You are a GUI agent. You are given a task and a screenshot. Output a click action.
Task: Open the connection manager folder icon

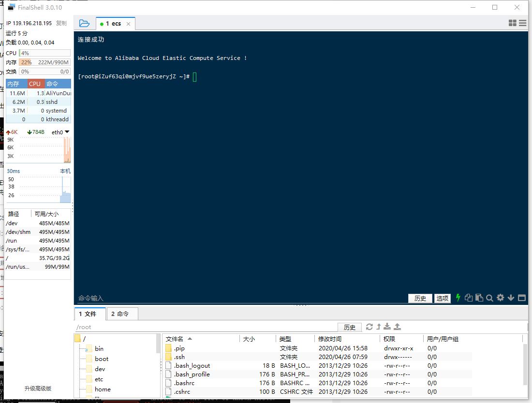84,23
